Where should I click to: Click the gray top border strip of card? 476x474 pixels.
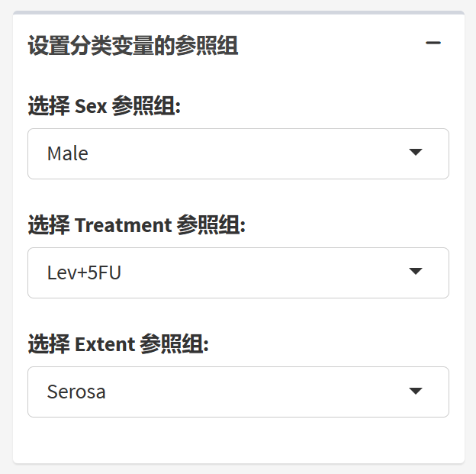pos(238,13)
